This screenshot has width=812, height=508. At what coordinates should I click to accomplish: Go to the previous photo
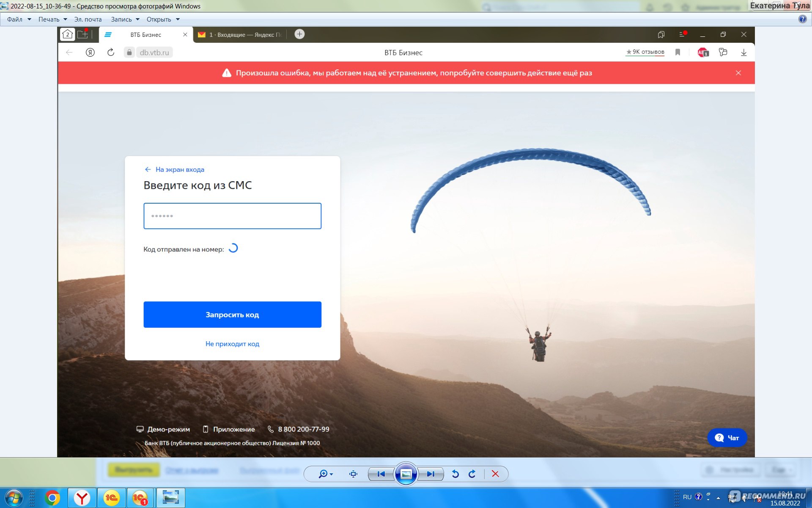tap(381, 474)
